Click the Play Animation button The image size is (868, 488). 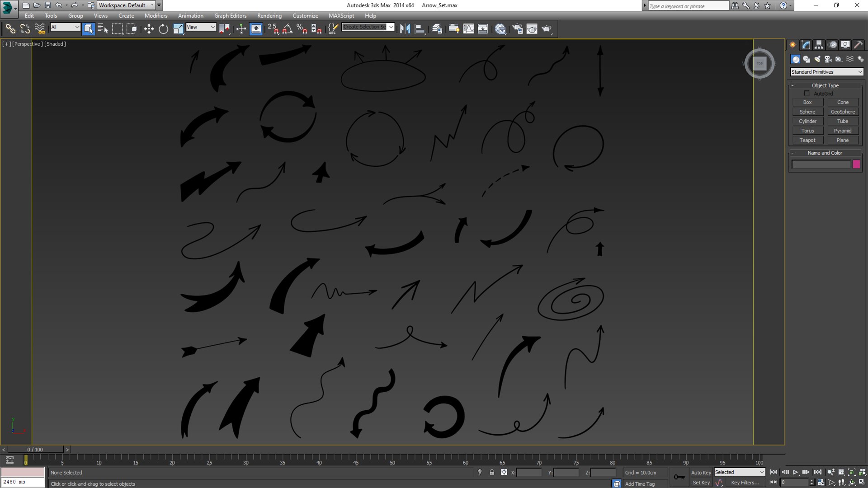796,472
